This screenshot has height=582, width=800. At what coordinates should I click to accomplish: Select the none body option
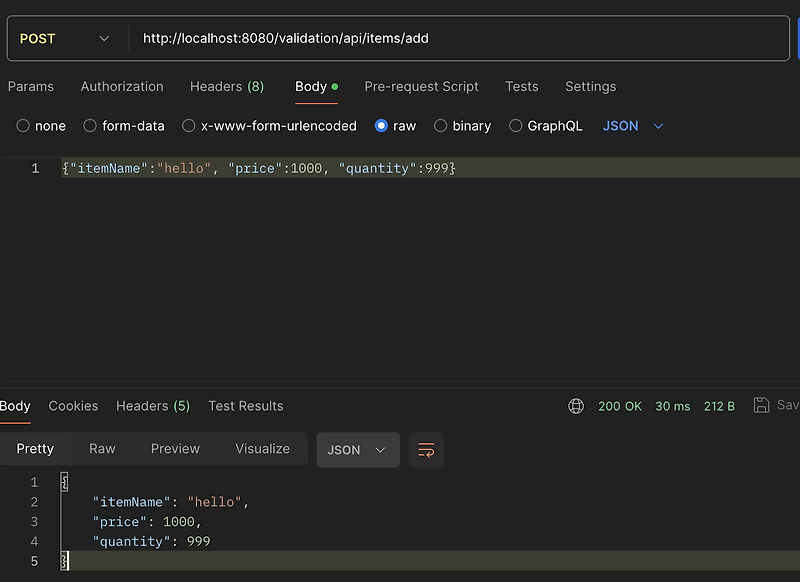(22, 125)
